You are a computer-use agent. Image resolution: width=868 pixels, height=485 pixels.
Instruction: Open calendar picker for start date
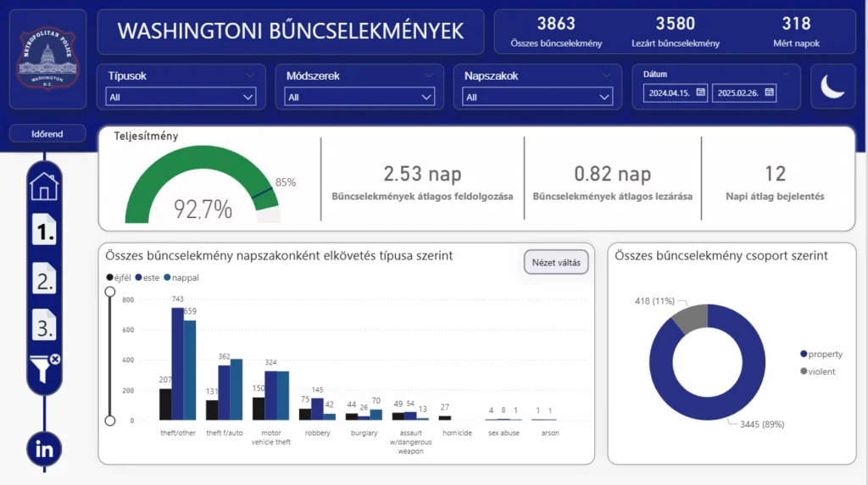(700, 92)
